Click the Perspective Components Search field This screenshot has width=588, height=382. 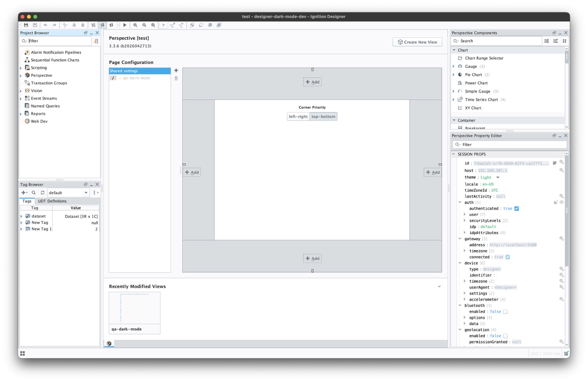point(497,41)
